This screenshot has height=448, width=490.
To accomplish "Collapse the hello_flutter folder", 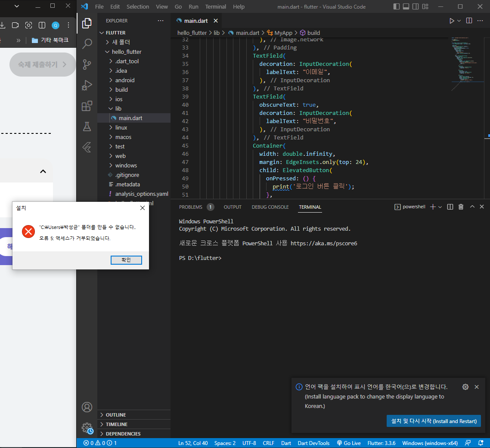I will coord(134,52).
